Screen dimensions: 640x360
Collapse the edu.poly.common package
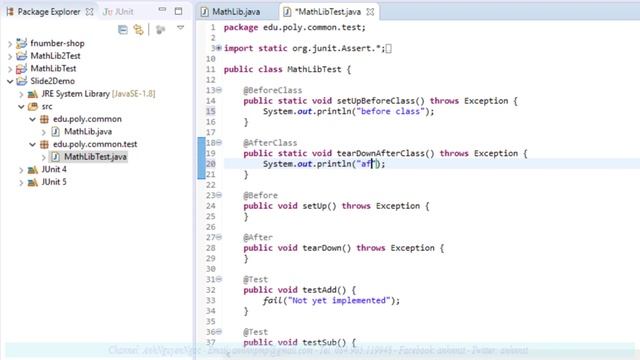click(32, 119)
